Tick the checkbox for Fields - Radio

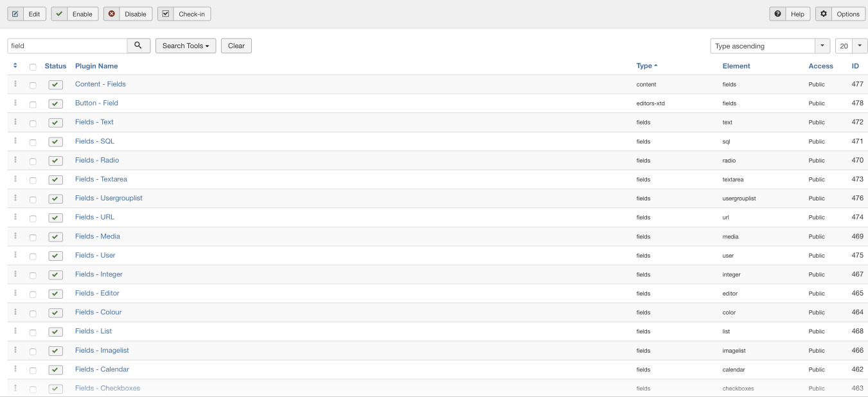tap(33, 161)
